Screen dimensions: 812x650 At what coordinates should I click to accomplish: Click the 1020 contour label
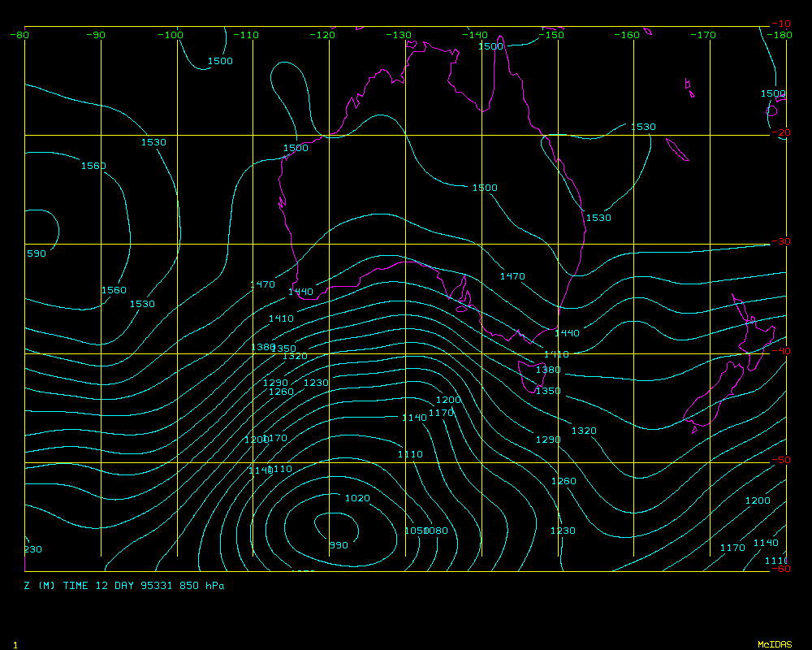coord(357,498)
